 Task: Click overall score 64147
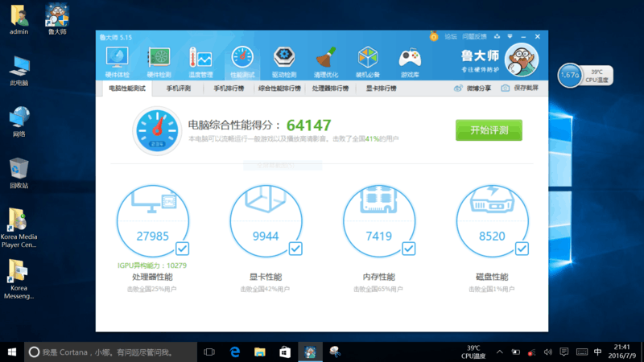309,125
